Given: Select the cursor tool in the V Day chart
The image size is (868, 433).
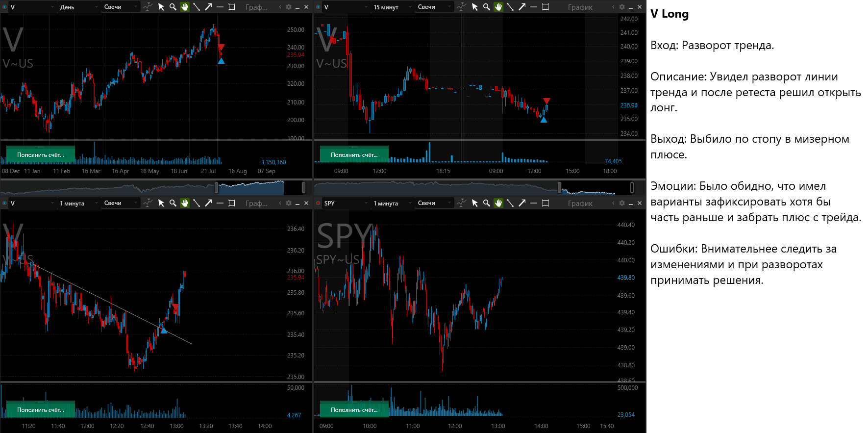Looking at the screenshot, I should (x=161, y=7).
